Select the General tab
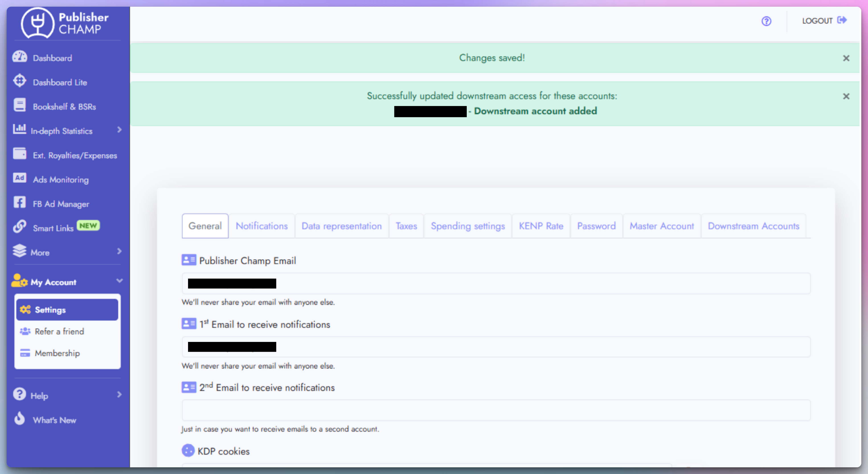 coord(205,226)
